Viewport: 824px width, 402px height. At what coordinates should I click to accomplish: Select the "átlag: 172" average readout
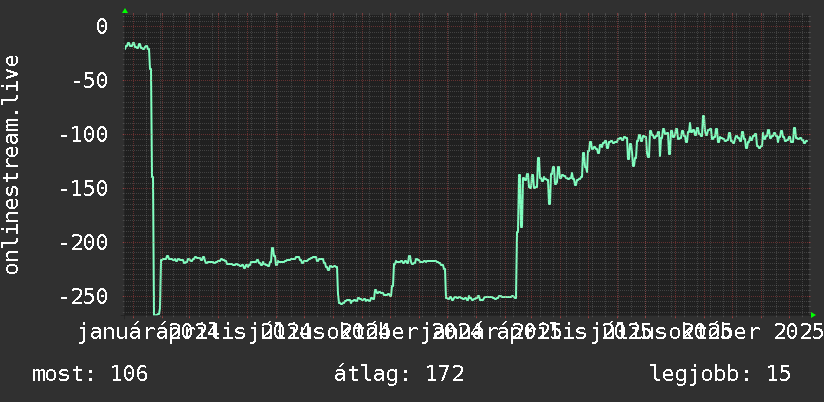point(399,374)
